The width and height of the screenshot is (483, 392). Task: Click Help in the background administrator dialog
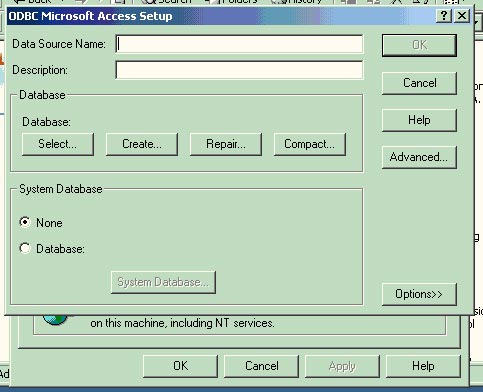click(423, 366)
